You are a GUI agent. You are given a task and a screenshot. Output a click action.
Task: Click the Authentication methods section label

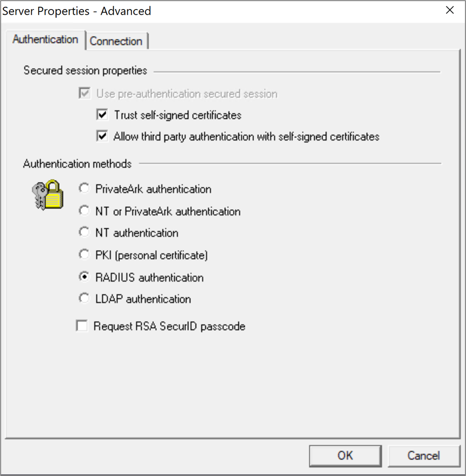tap(77, 164)
